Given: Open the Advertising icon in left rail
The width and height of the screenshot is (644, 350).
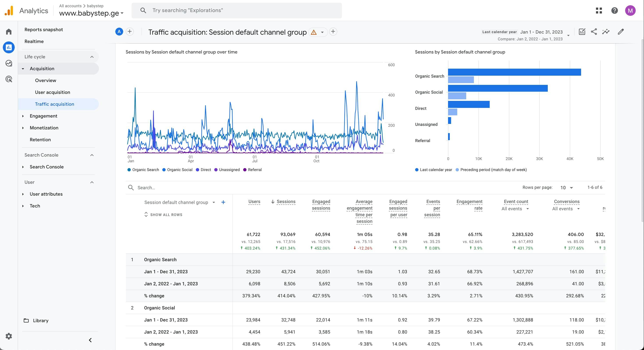Looking at the screenshot, I should point(9,79).
